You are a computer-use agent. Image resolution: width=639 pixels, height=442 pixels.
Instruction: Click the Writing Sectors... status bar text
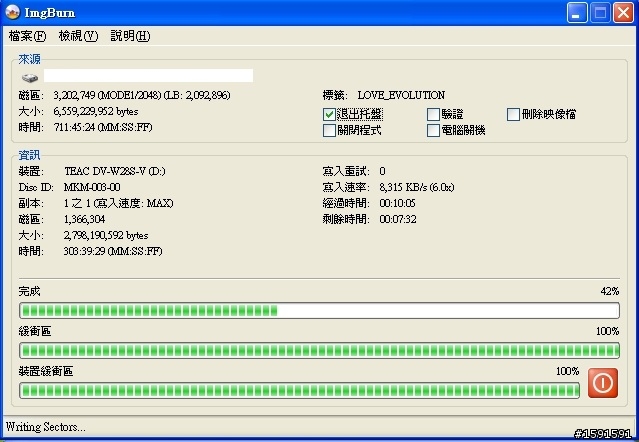46,427
